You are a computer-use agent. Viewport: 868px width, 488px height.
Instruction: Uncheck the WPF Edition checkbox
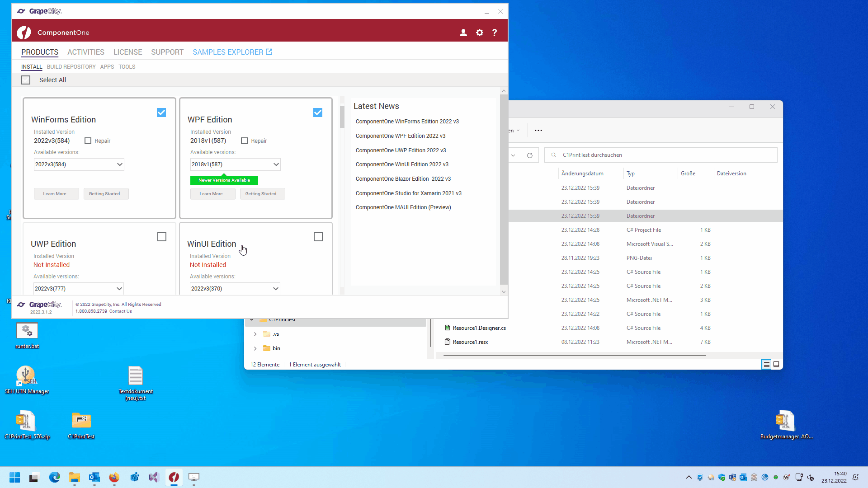pyautogui.click(x=318, y=113)
